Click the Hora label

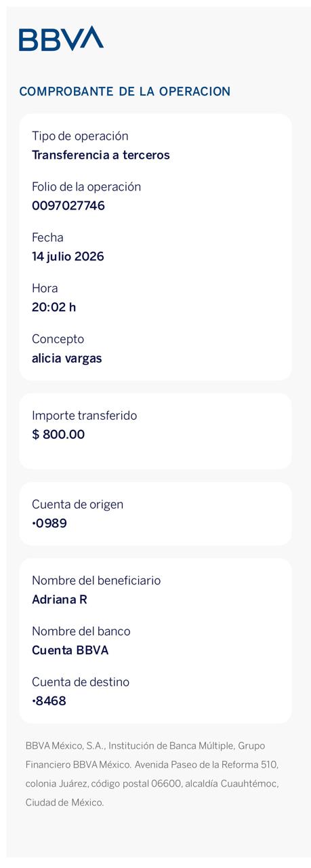45,288
